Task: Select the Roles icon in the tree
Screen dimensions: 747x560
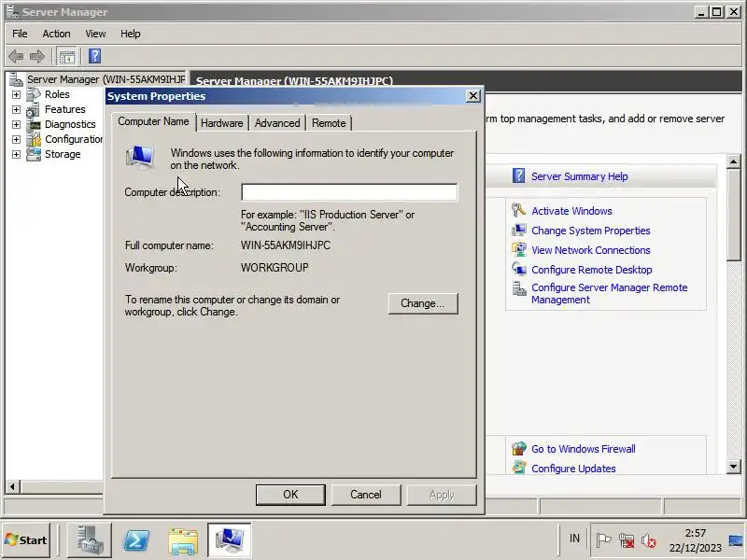Action: coord(34,94)
